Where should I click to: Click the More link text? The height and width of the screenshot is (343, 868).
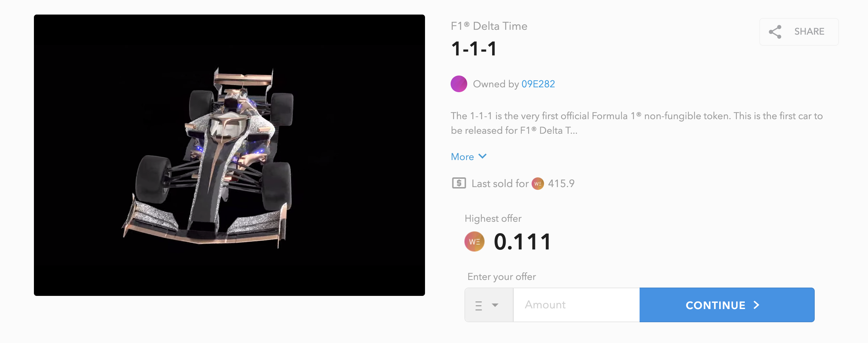pyautogui.click(x=462, y=157)
